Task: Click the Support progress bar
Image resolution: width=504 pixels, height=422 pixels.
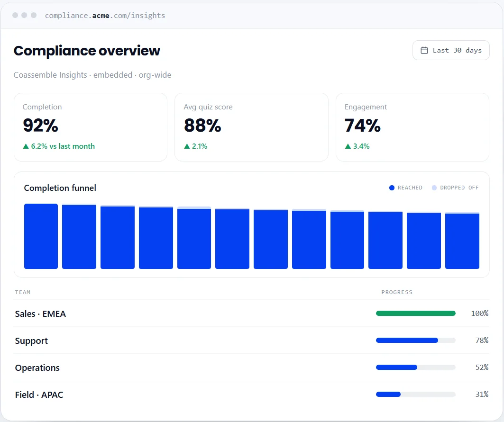Action: [416, 341]
